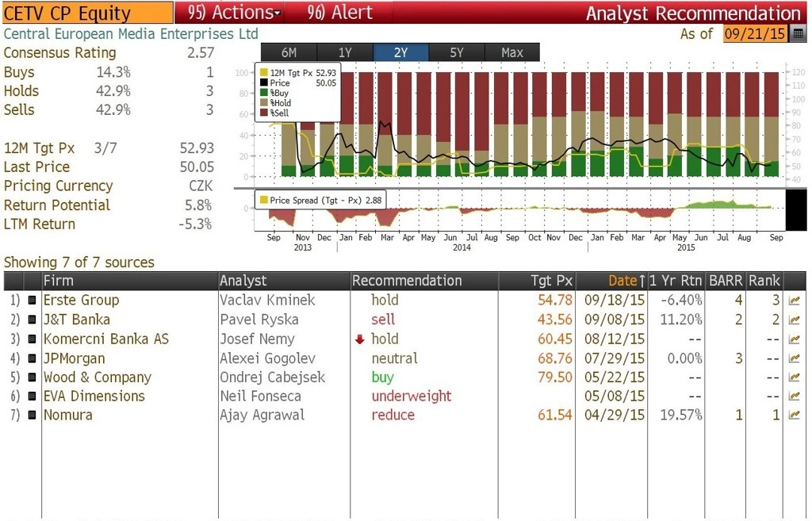Click the yellow 12M Tgt Px legend swatch
The width and height of the screenshot is (812, 521).
click(x=263, y=72)
